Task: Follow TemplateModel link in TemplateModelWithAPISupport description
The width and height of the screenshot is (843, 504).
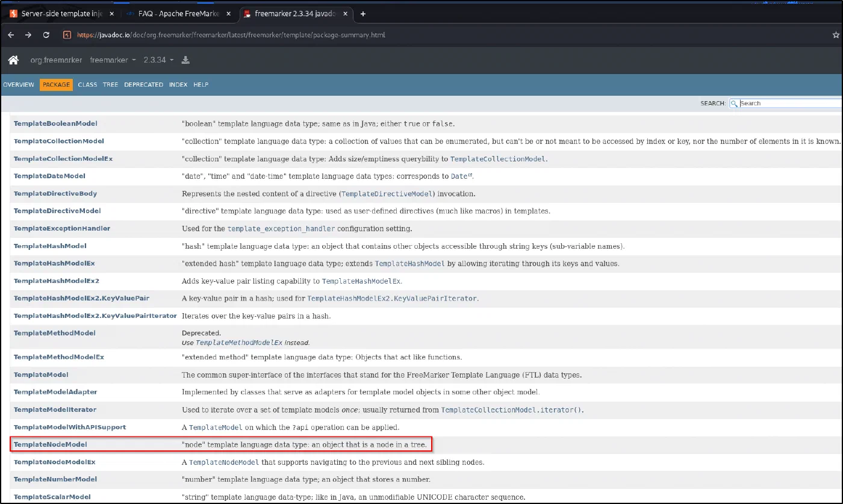Action: click(x=214, y=428)
